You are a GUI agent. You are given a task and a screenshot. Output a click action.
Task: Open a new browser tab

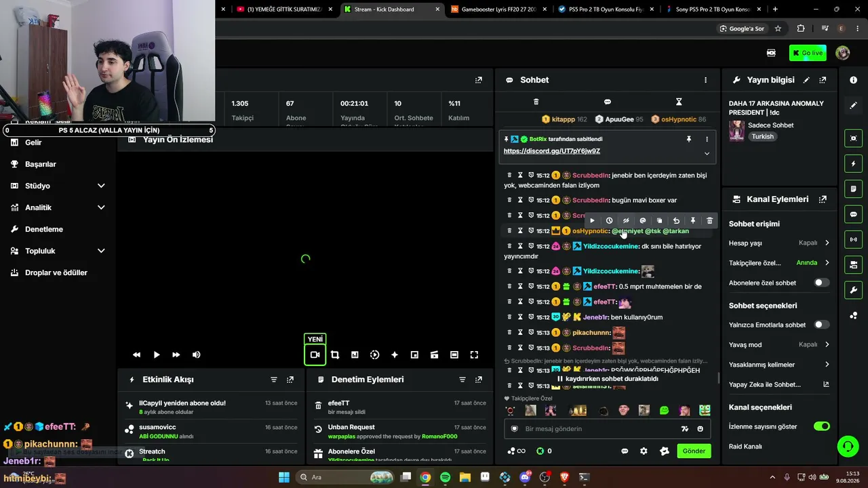[775, 9]
